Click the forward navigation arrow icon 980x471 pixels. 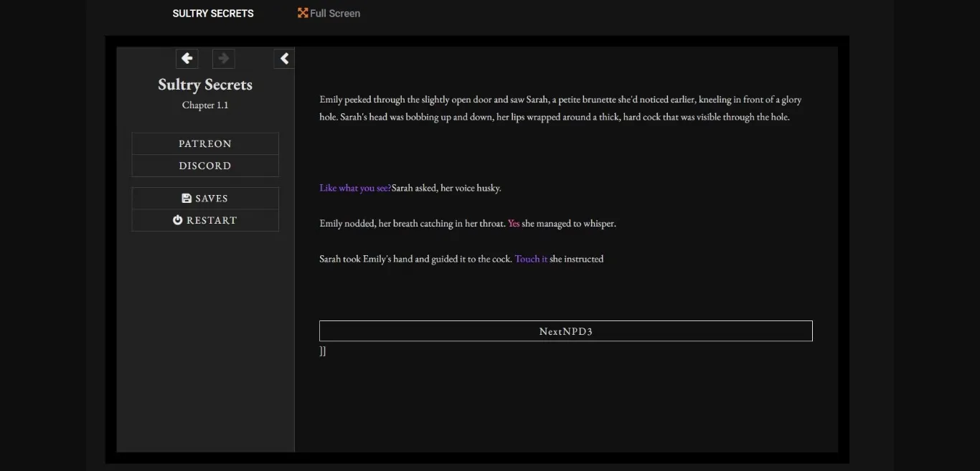coord(223,58)
